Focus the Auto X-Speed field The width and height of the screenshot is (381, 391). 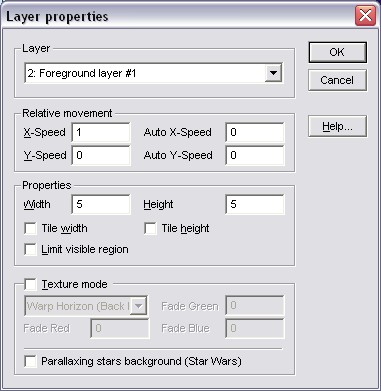click(x=255, y=132)
